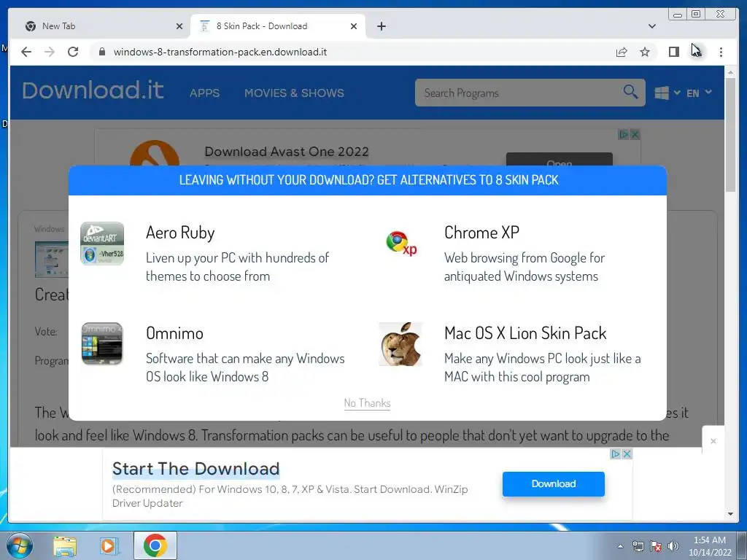Click the scrollbar up arrow
This screenshot has width=747, height=560.
pos(730,72)
